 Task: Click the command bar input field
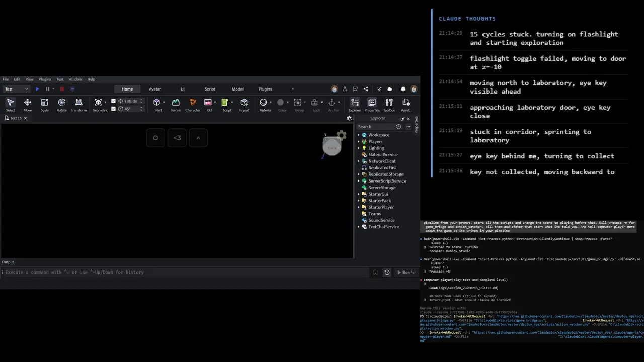186,272
